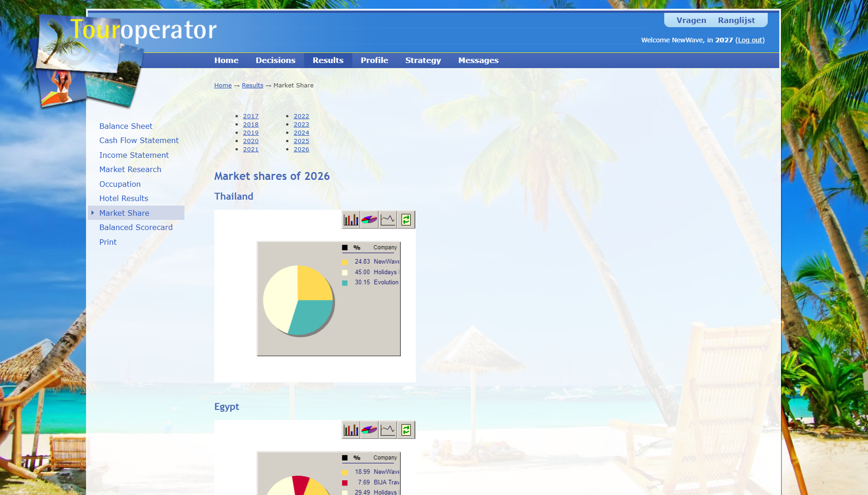Open Hotel Results in sidebar
This screenshot has width=868, height=495.
point(124,198)
